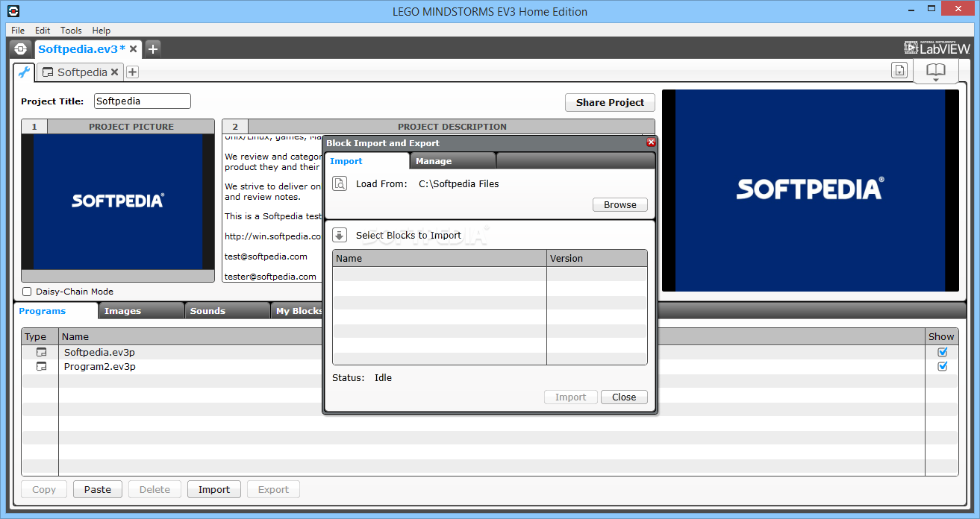Close the Block Import and Export dialog
Image resolution: width=980 pixels, height=519 pixels.
click(x=651, y=142)
